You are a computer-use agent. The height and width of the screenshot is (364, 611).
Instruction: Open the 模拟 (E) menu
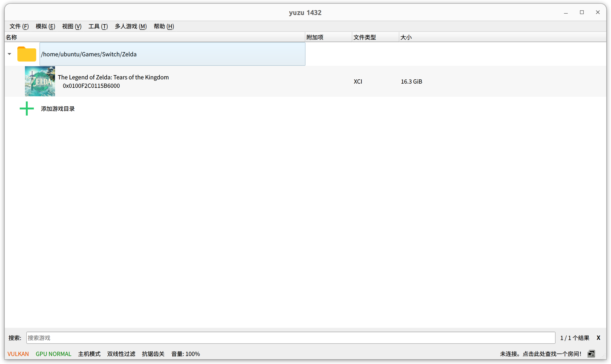pos(45,26)
